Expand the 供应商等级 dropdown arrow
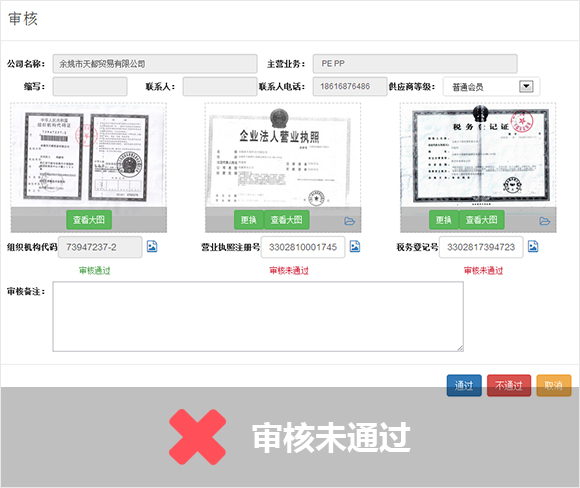 pyautogui.click(x=526, y=87)
